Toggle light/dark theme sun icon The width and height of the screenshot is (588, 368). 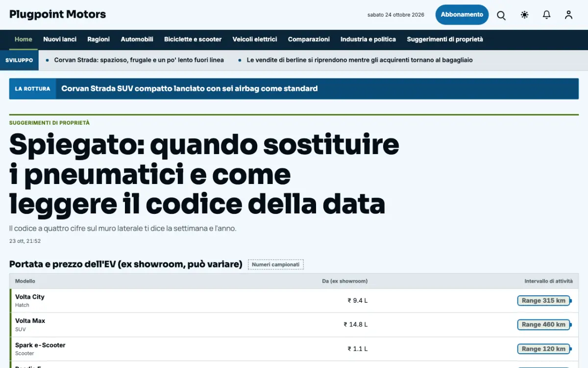pos(524,15)
